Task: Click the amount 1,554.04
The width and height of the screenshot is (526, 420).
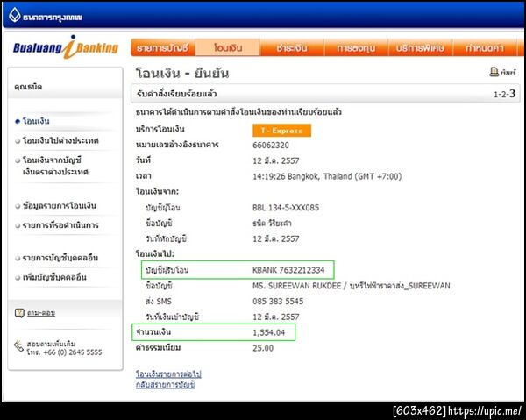Action: (269, 332)
